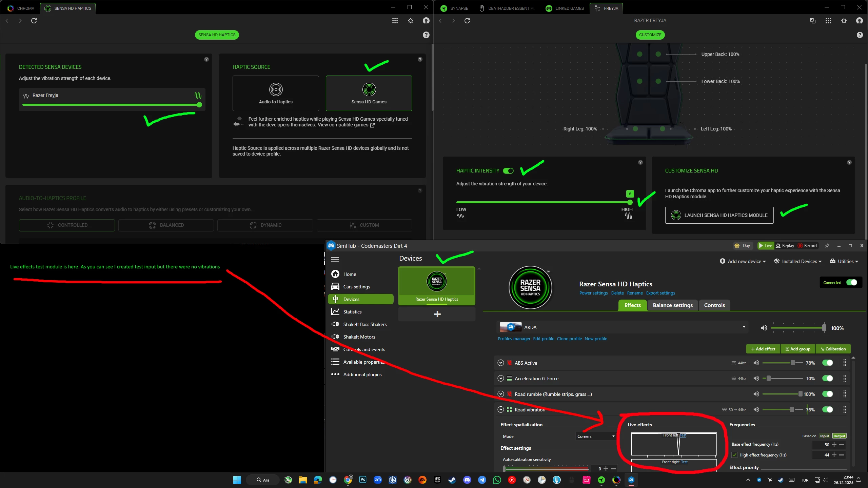Open the Corners mode dropdown
Image resolution: width=868 pixels, height=488 pixels.
(x=596, y=436)
